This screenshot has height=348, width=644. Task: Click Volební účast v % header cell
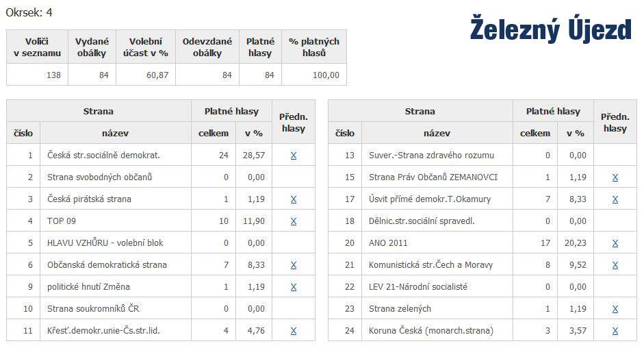[145, 47]
